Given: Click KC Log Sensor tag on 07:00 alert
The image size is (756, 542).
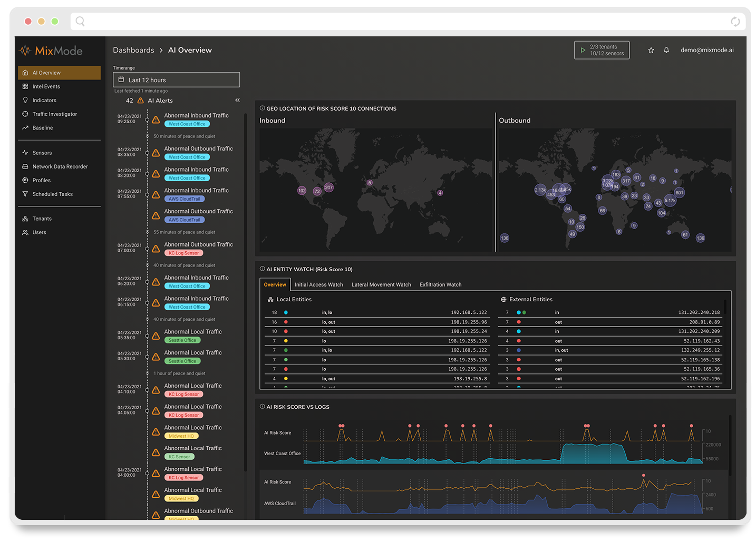Looking at the screenshot, I should (184, 253).
